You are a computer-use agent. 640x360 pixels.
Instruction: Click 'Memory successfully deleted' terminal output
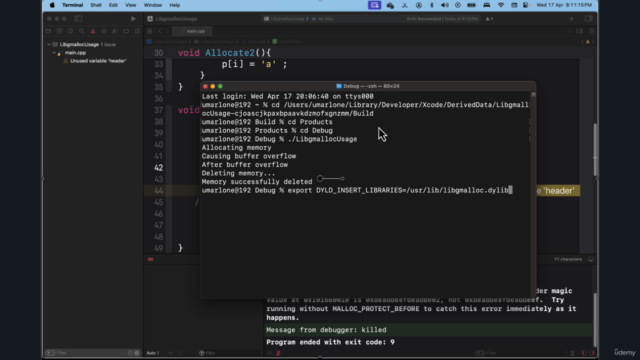(257, 182)
